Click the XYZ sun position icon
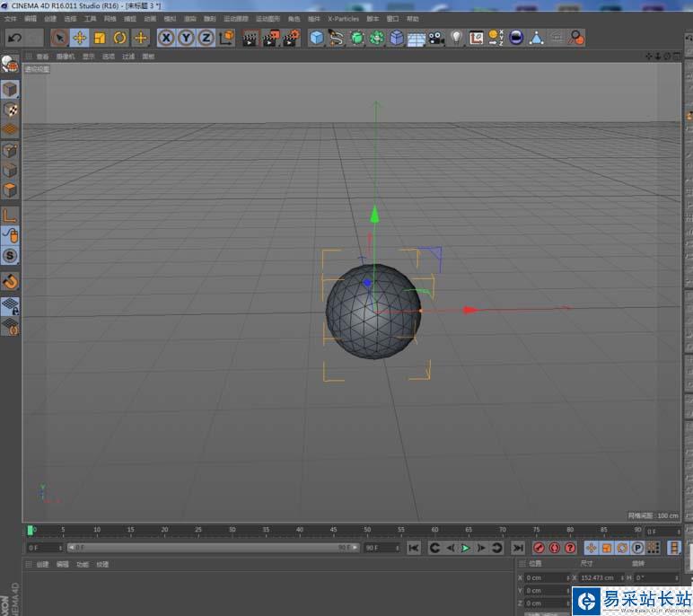The width and height of the screenshot is (693, 616). pyautogui.click(x=496, y=38)
